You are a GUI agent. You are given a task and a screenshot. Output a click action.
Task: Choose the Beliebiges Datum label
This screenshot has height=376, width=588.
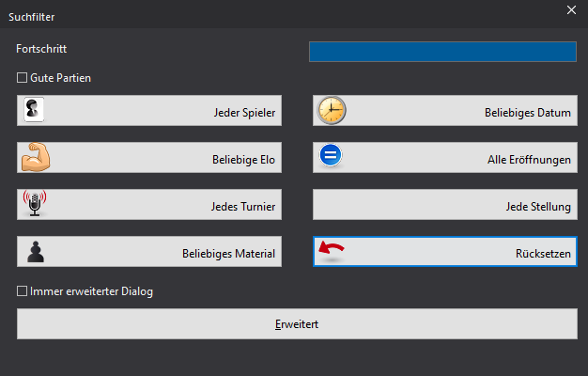click(528, 113)
